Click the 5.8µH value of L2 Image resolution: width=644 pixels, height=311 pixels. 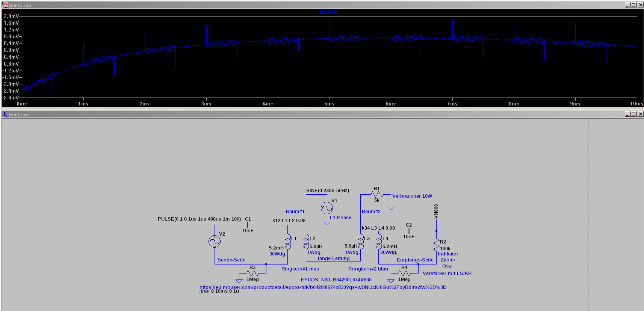pyautogui.click(x=316, y=246)
